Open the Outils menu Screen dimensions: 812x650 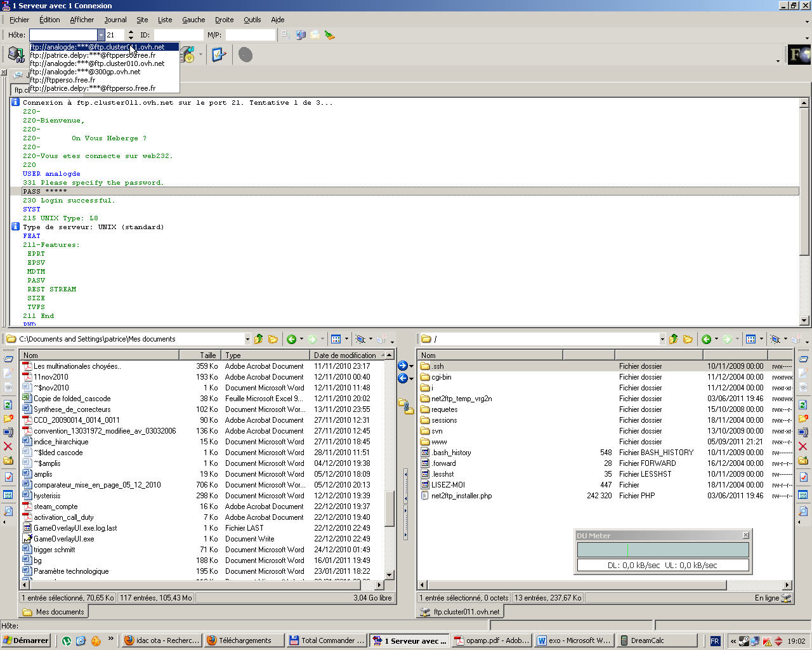click(252, 20)
